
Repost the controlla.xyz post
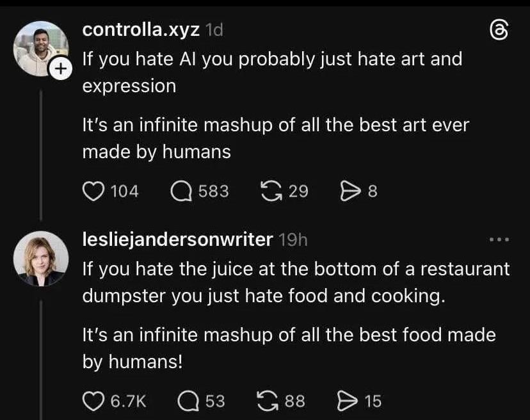click(272, 191)
